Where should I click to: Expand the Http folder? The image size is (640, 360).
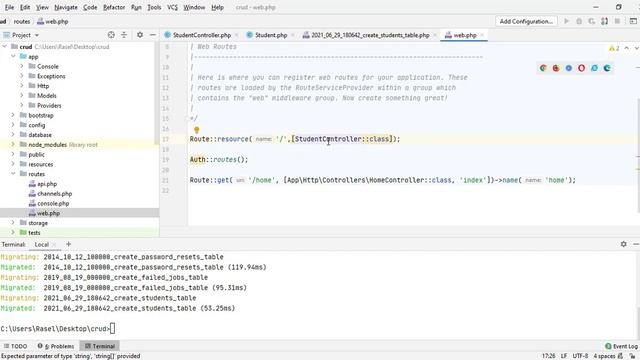click(x=22, y=86)
